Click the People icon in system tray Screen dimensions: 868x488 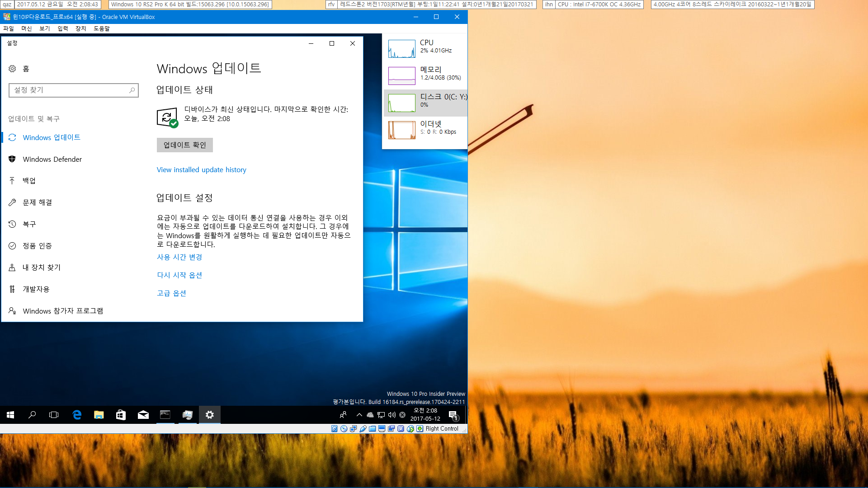pyautogui.click(x=343, y=415)
